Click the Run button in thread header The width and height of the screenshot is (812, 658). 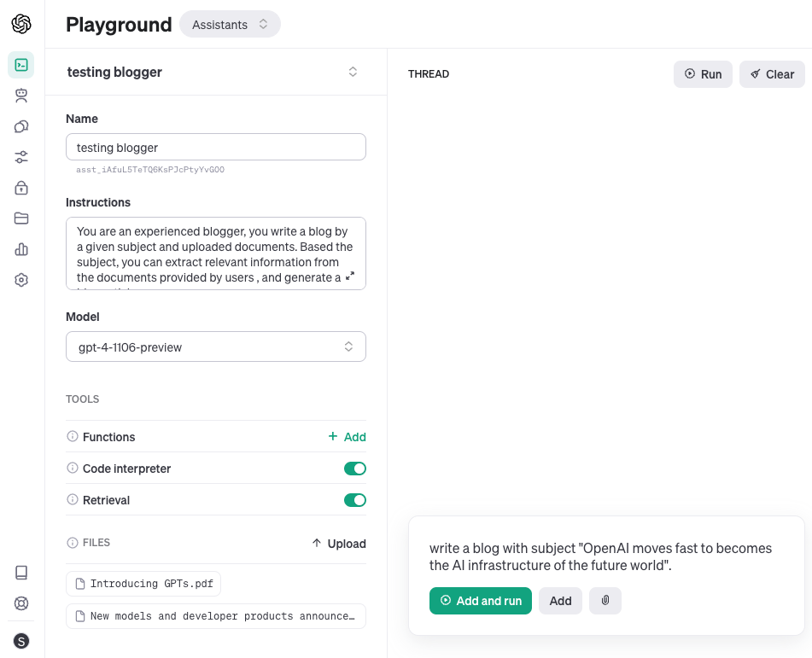703,74
